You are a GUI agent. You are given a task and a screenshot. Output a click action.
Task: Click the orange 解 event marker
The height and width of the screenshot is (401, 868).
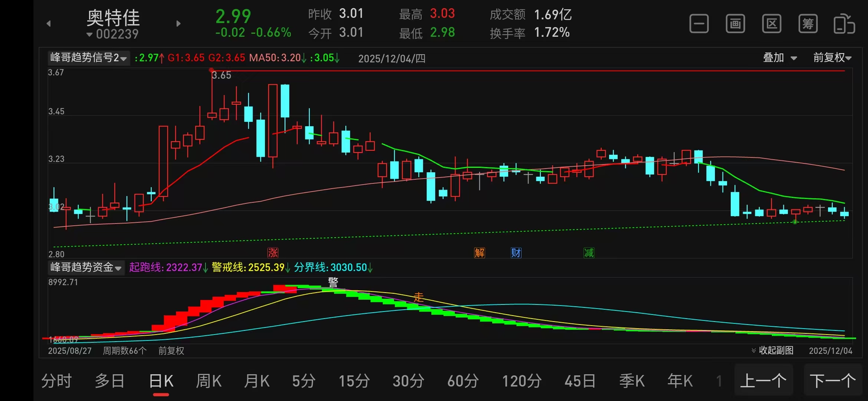(x=479, y=253)
